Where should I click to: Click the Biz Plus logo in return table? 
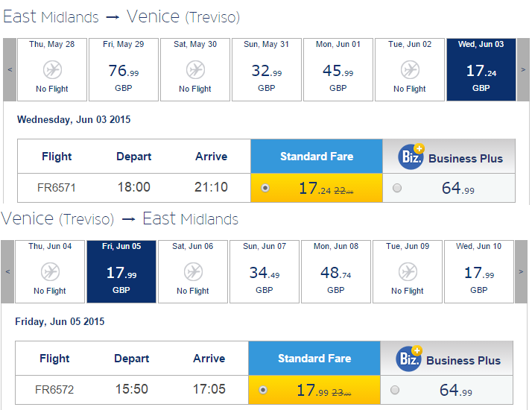point(409,359)
